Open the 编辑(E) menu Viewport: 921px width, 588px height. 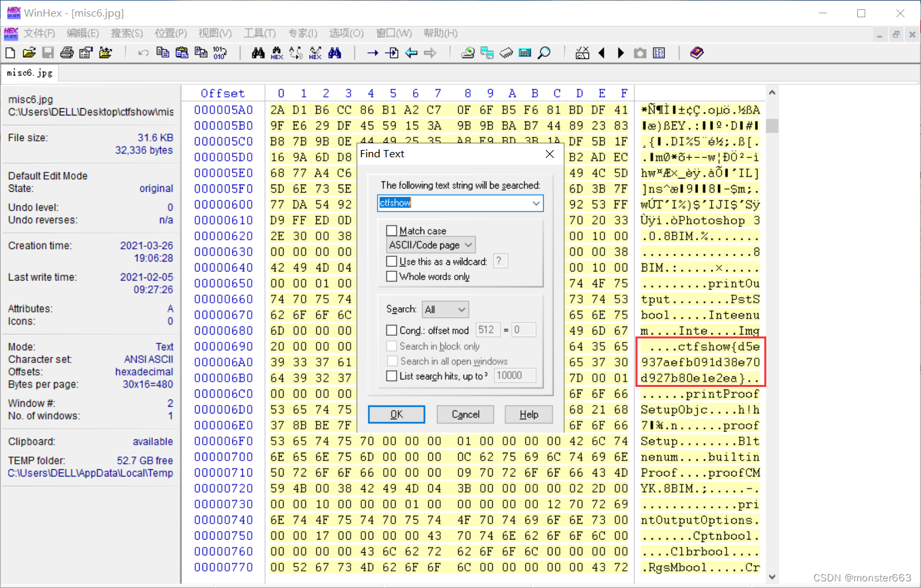click(83, 33)
